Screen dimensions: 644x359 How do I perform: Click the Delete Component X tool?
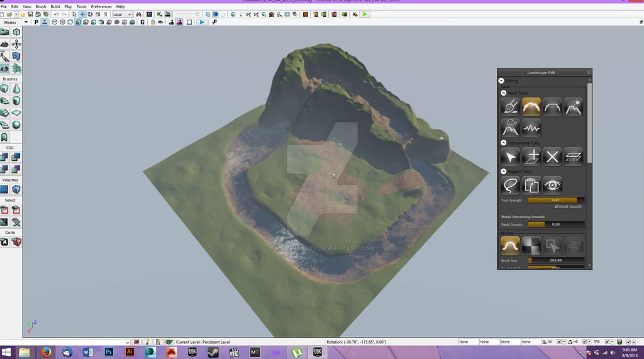coord(552,157)
